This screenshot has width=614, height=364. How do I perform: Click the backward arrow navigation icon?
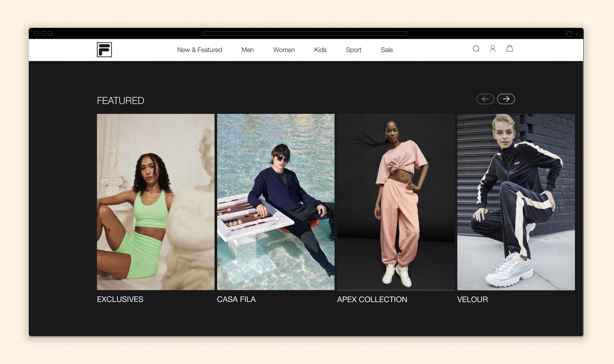click(484, 99)
